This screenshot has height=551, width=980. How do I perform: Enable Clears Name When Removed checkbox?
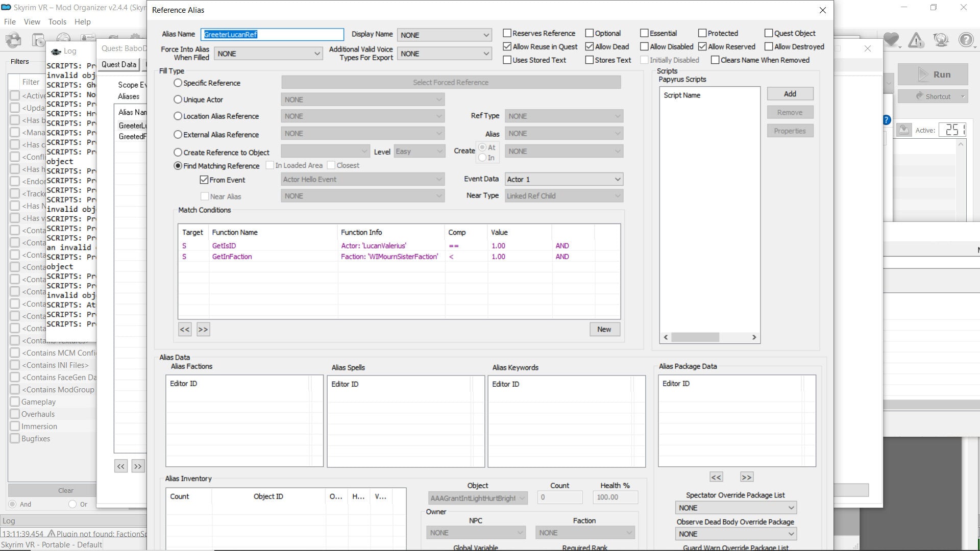pos(715,60)
